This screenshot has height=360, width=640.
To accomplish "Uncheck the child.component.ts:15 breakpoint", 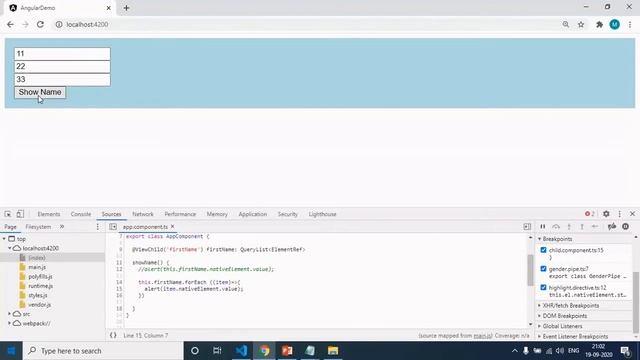I will pyautogui.click(x=543, y=250).
